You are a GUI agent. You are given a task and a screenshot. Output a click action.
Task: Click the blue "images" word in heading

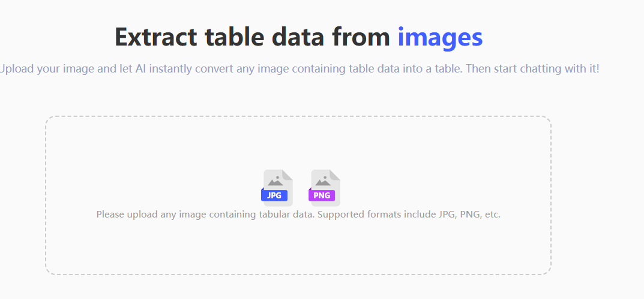pyautogui.click(x=440, y=37)
